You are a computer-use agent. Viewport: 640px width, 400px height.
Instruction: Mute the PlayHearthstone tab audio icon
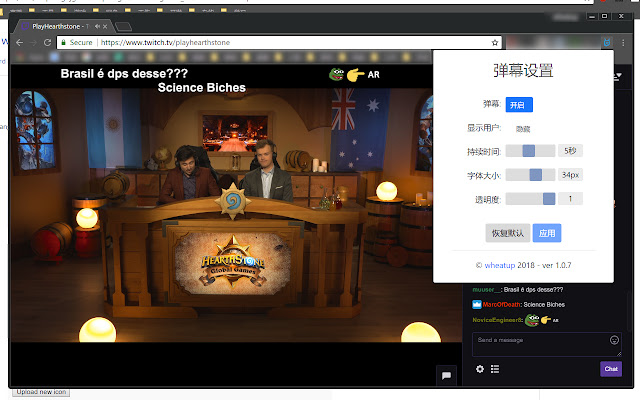pyautogui.click(x=97, y=27)
